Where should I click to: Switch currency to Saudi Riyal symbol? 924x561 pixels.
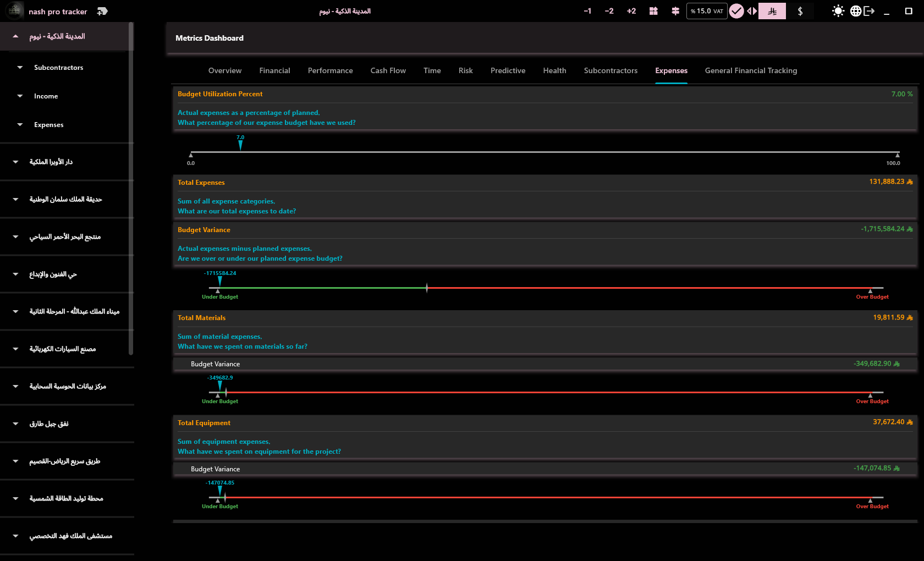772,11
